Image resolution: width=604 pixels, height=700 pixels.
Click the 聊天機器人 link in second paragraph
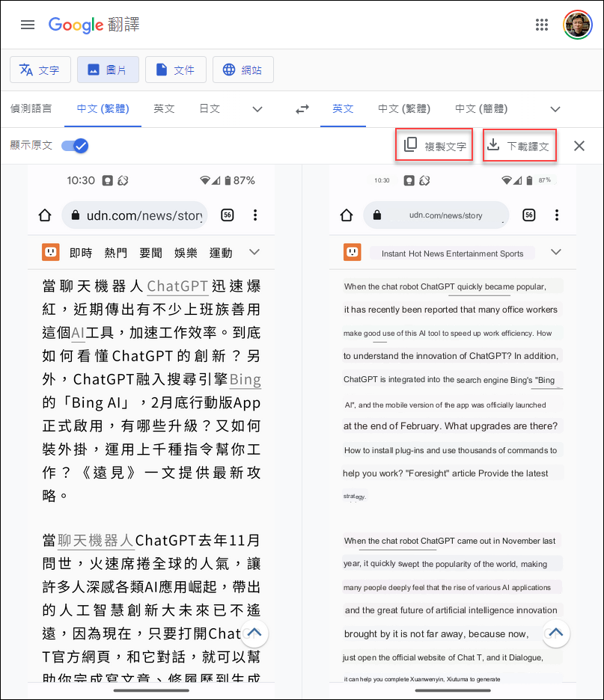click(96, 541)
